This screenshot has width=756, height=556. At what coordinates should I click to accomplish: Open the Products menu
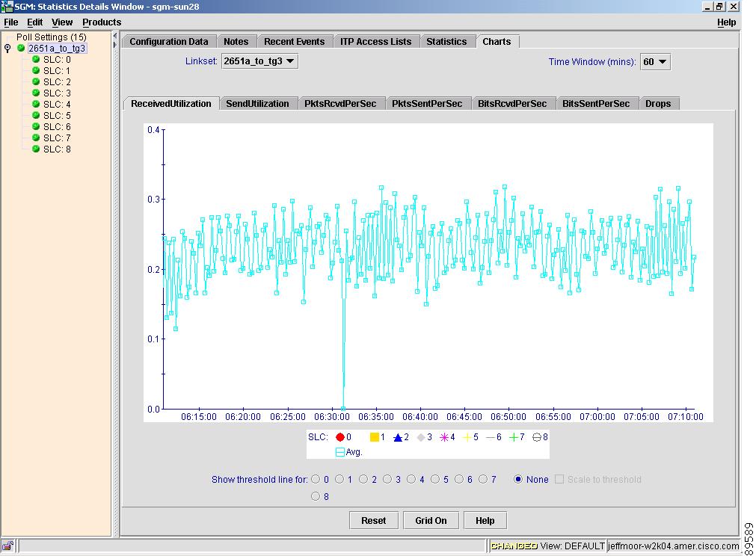click(x=101, y=22)
